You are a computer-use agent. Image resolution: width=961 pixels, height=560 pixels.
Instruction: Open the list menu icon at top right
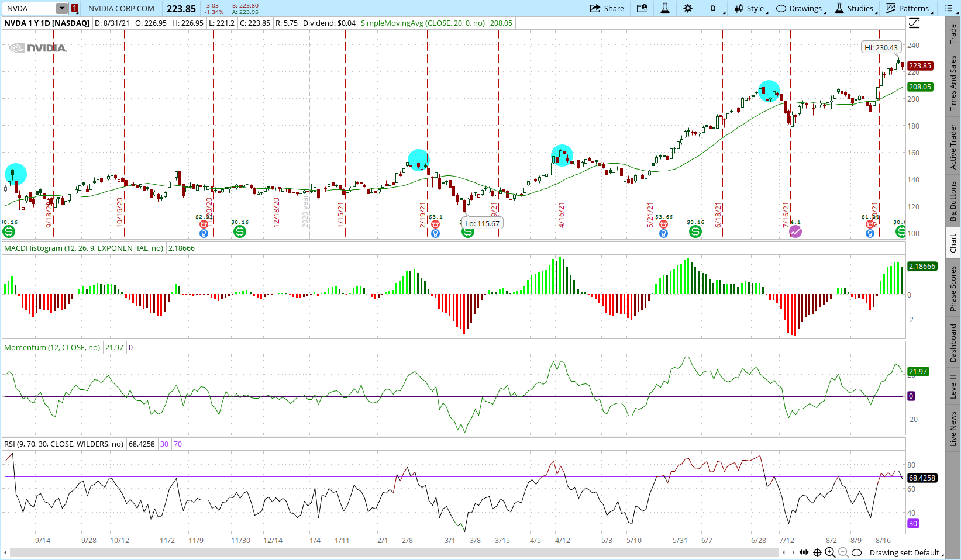948,8
